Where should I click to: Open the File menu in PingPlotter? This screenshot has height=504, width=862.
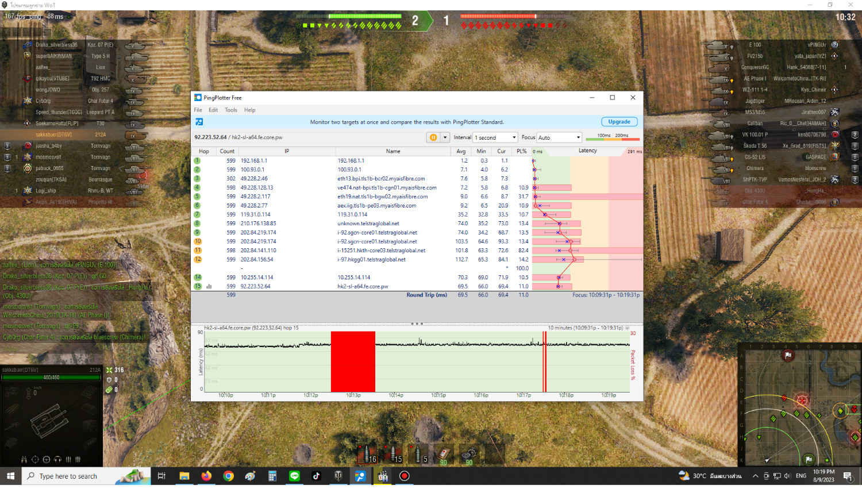198,110
